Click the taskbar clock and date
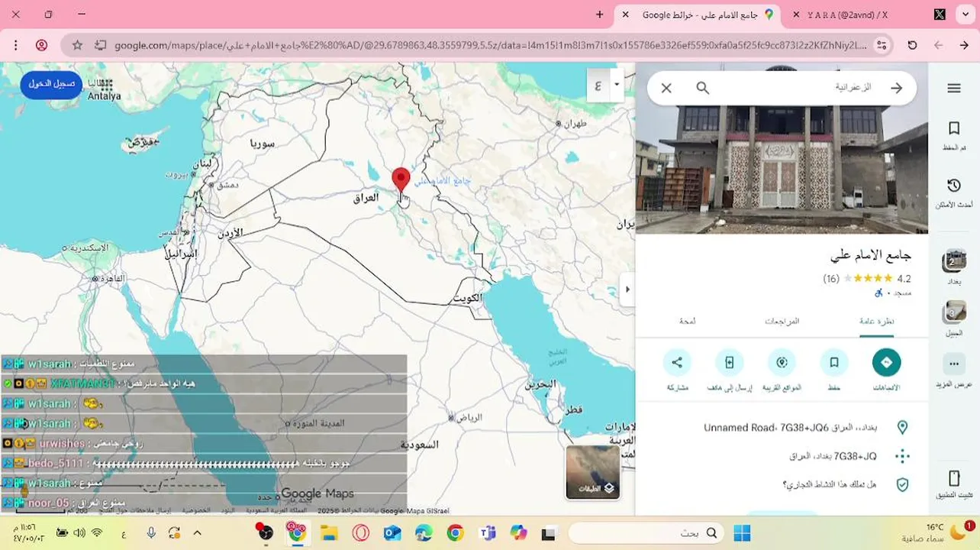The width and height of the screenshot is (980, 550). click(28, 532)
